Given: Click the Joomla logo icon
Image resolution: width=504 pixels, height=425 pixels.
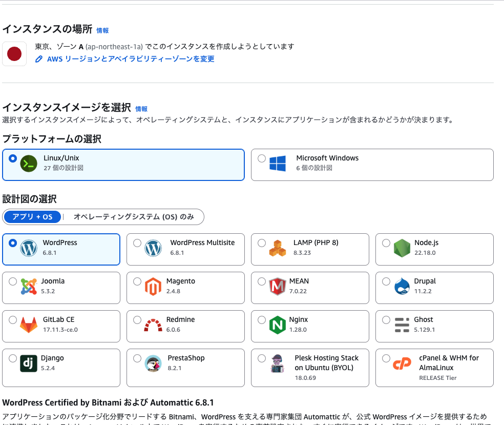Looking at the screenshot, I should [29, 287].
